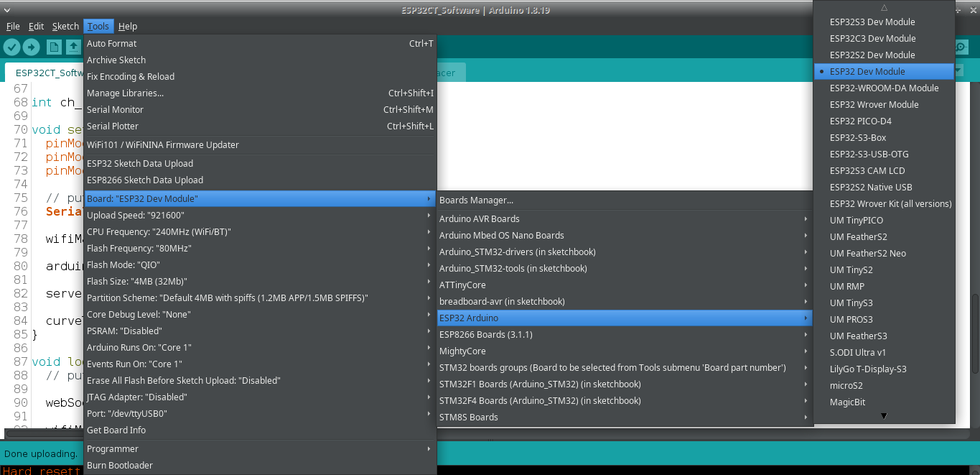Screen dimensions: 980x475
Task: Click Fix Encoding & Reload
Action: coord(260,76)
